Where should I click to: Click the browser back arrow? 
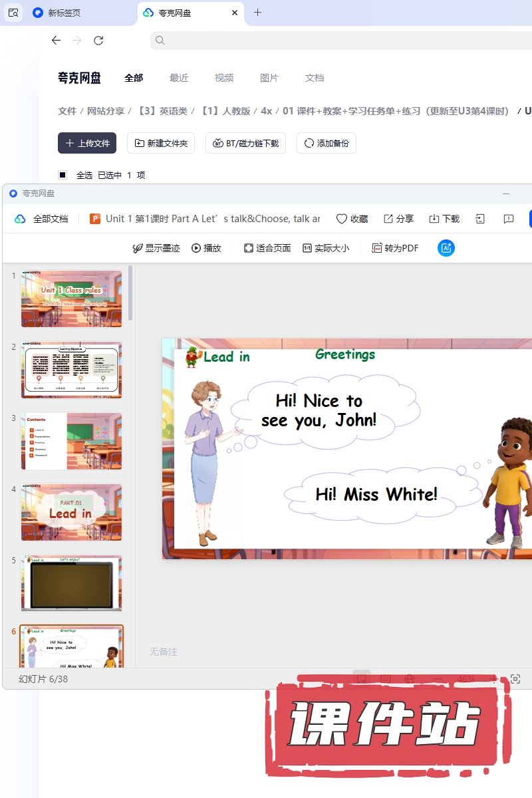56,41
